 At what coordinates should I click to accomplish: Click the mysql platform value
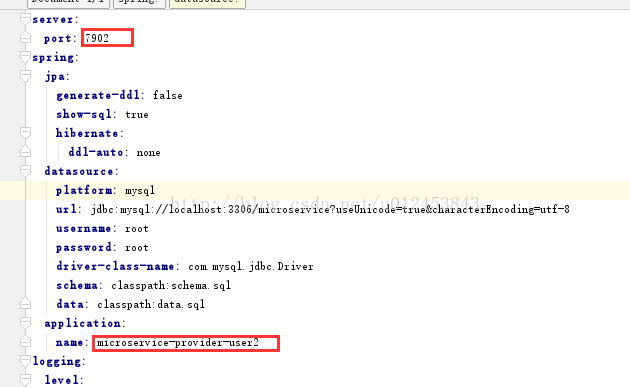(x=140, y=190)
